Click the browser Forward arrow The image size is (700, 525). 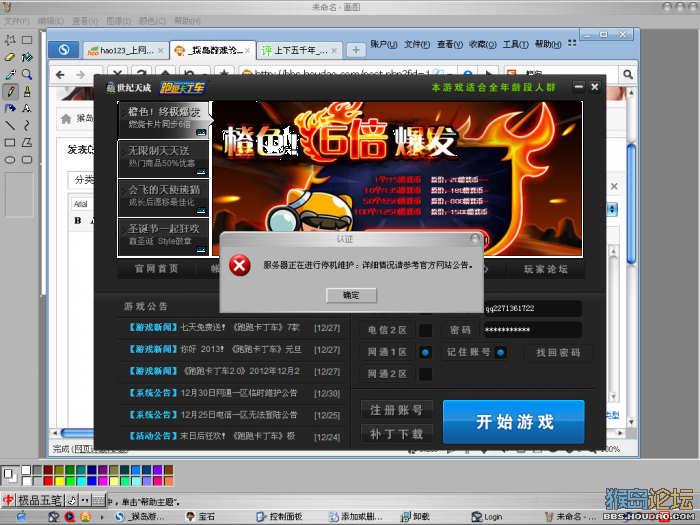point(80,75)
